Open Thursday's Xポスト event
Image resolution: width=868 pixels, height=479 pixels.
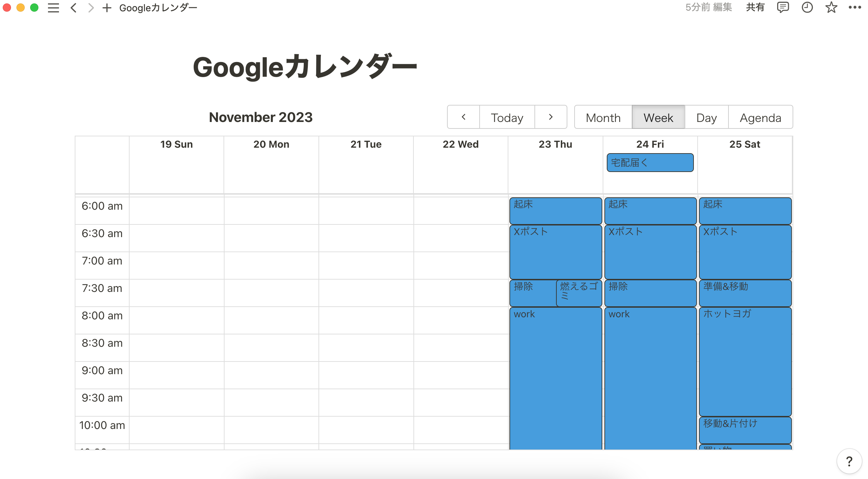[x=555, y=252]
